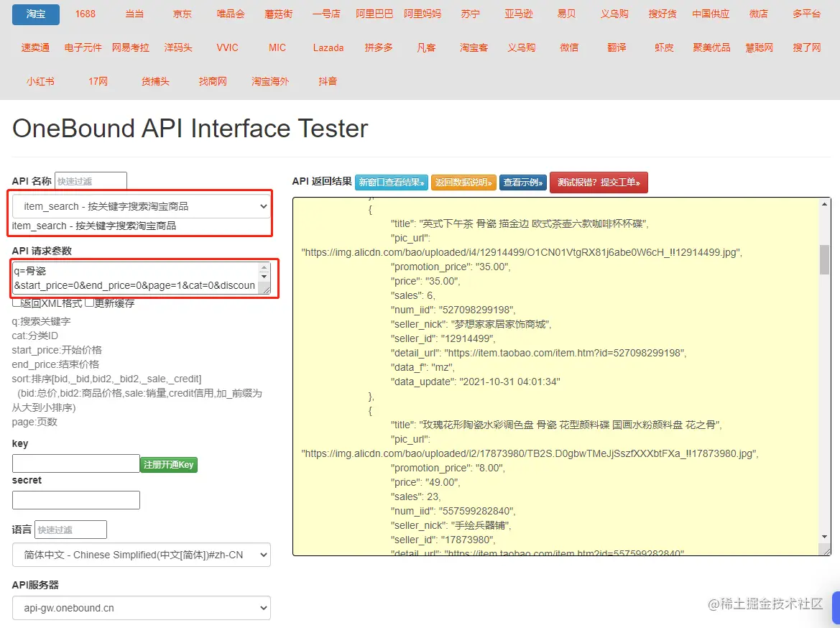The height and width of the screenshot is (628, 840).
Task: Click the 注册开通Key button
Action: pyautogui.click(x=169, y=465)
